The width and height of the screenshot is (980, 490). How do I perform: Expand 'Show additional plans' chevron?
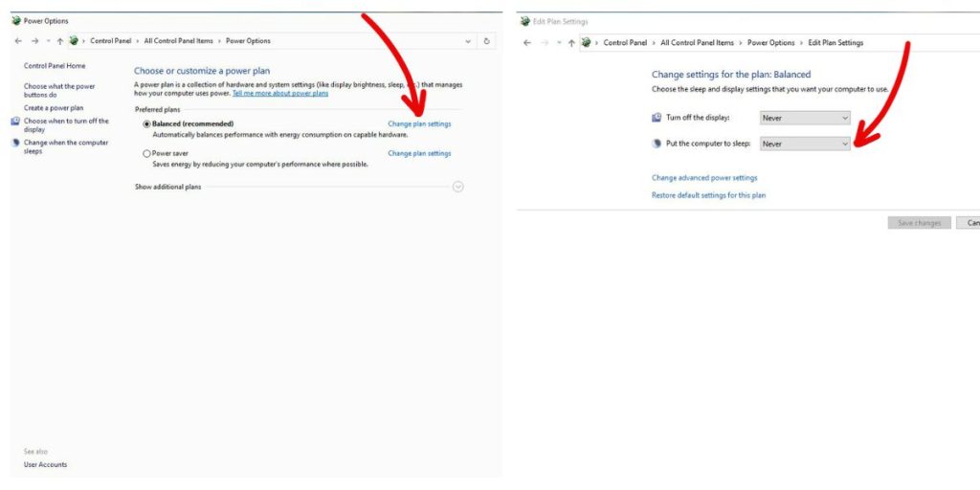pos(458,187)
